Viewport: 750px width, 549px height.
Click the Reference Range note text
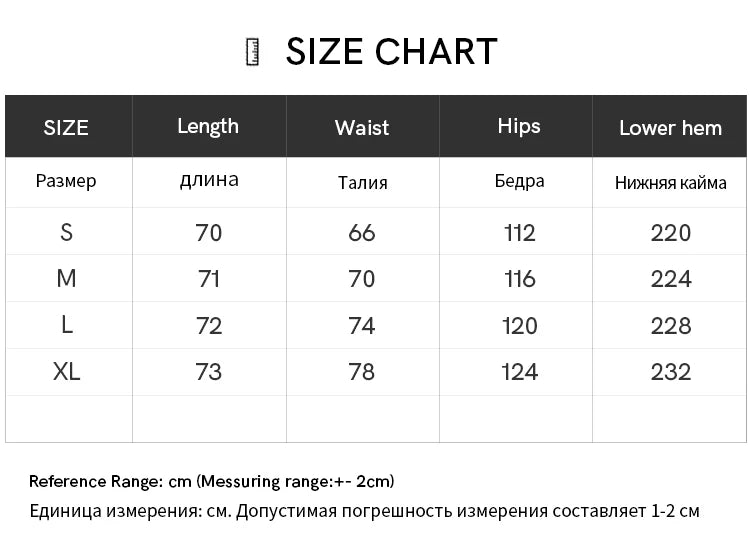pyautogui.click(x=212, y=481)
